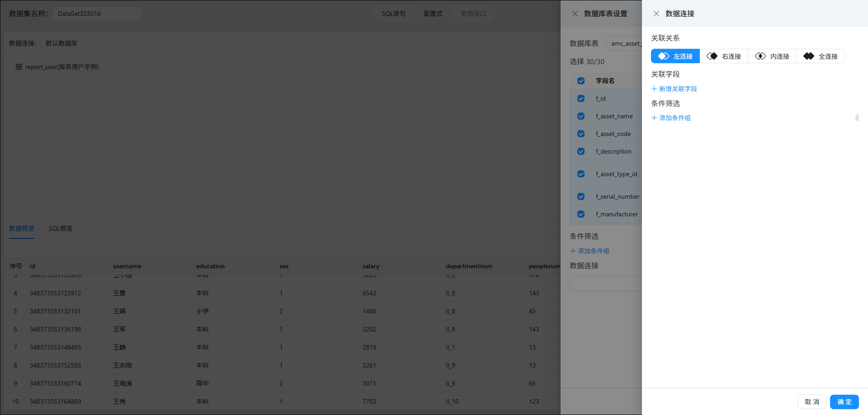Click the right join icon

[712, 56]
